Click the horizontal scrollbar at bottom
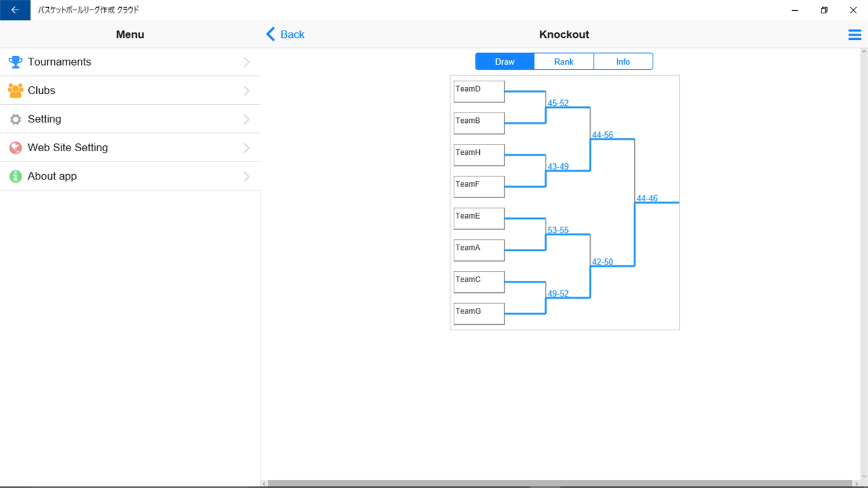Screen dimensions: 868x488 tap(561, 484)
